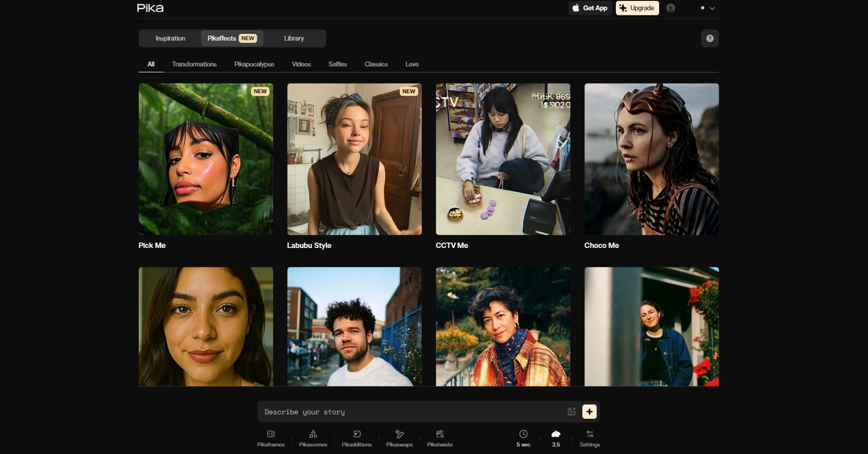Click the sparkle generate button

pyautogui.click(x=589, y=412)
